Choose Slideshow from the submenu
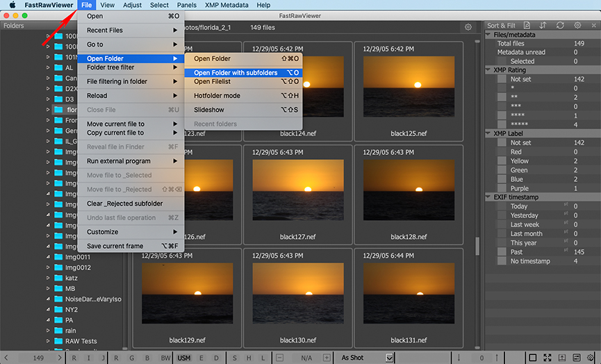Screen dimensions: 601x364 pyautogui.click(x=209, y=110)
